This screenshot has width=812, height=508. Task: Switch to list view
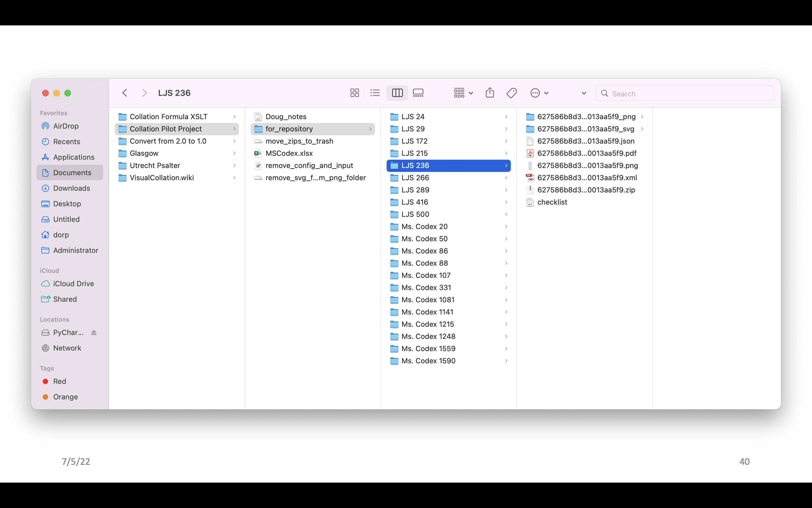click(375, 93)
